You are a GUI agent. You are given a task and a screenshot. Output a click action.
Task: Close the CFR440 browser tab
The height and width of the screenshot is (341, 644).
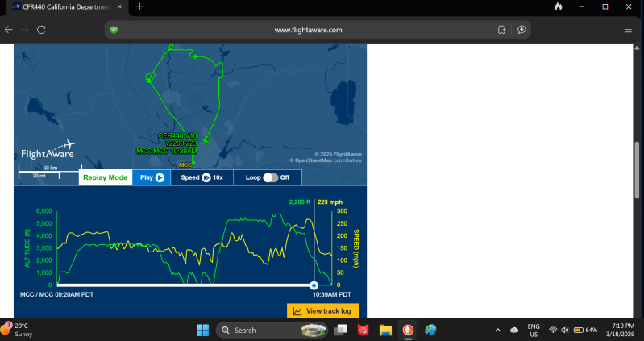(x=119, y=6)
